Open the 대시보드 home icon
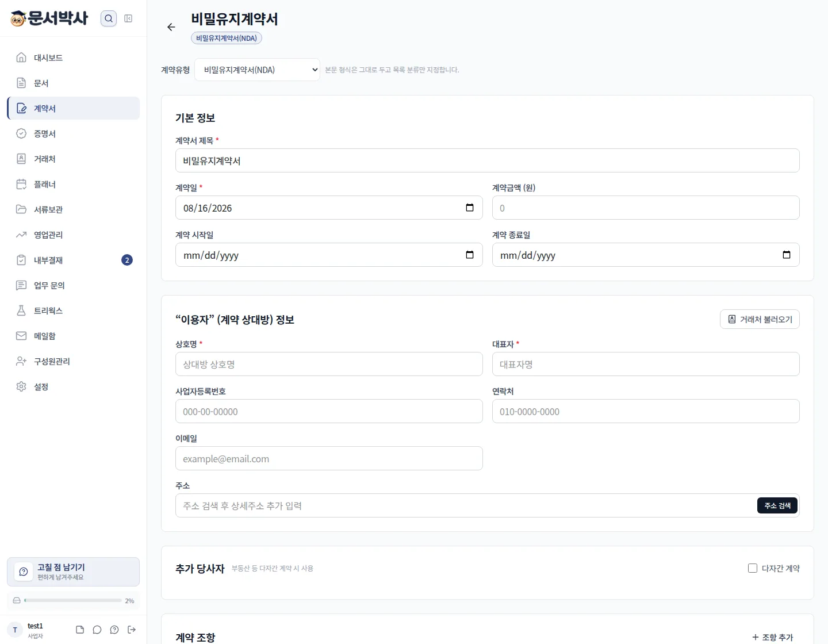The image size is (828, 644). [21, 57]
